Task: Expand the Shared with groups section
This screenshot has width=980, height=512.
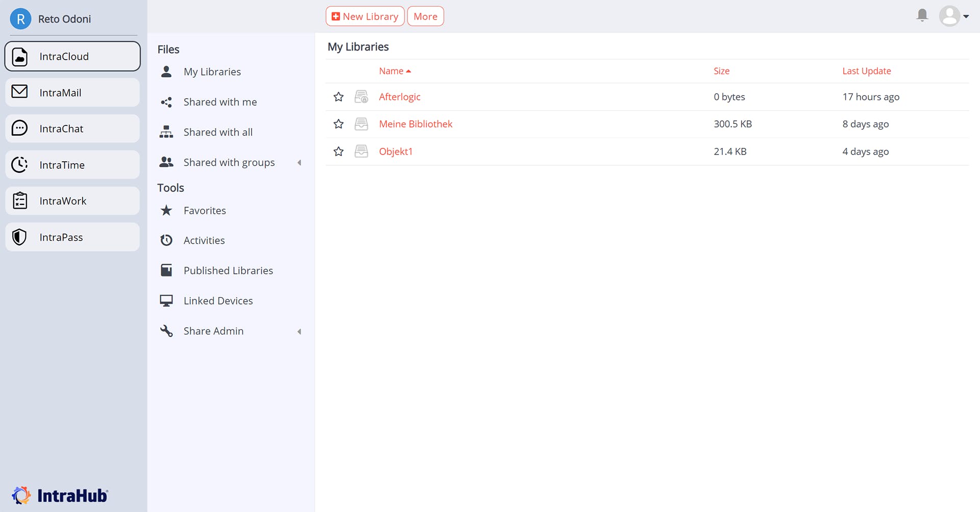Action: 300,163
